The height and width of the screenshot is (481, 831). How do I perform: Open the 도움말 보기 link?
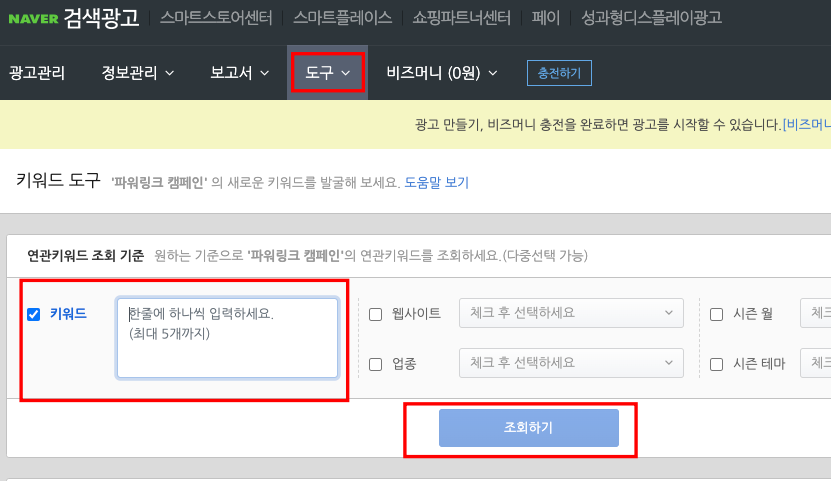437,183
